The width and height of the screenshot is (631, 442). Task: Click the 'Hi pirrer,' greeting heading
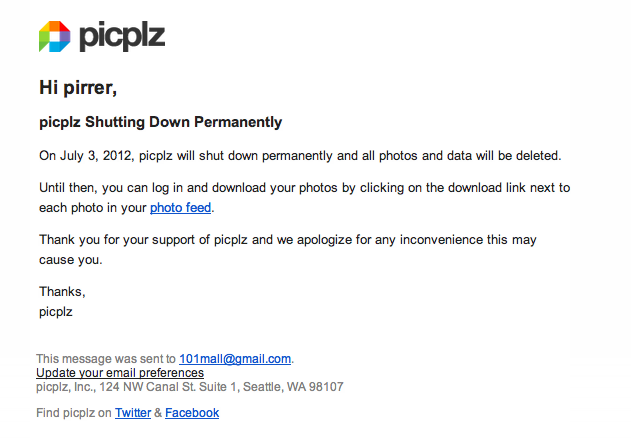(78, 88)
